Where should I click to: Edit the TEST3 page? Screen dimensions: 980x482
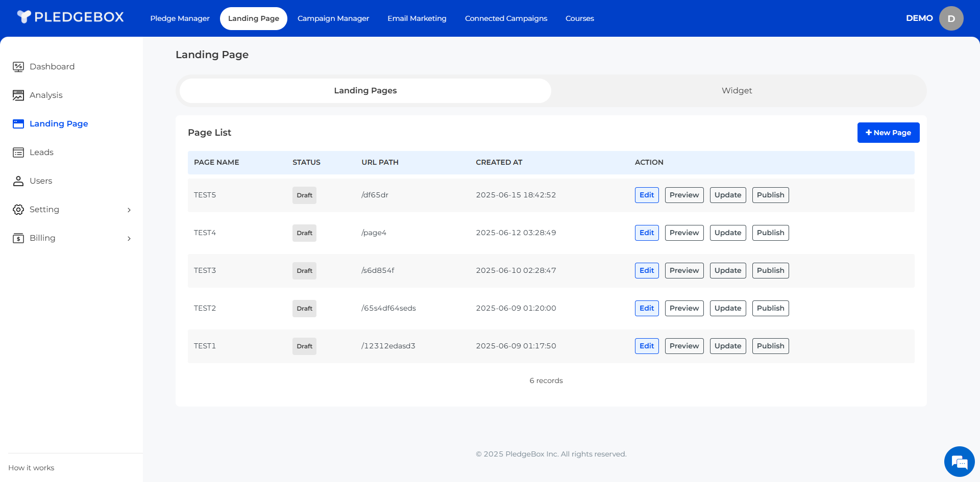point(647,270)
